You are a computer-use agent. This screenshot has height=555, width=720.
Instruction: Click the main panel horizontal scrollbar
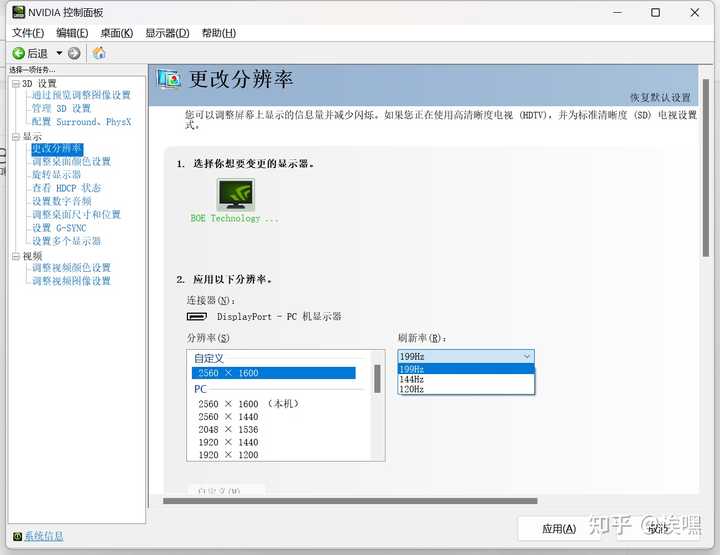point(350,501)
